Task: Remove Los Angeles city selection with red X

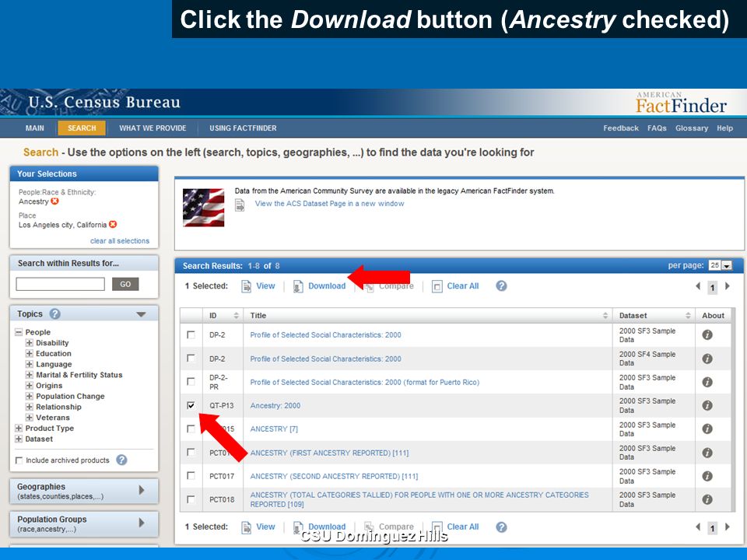Action: click(x=113, y=224)
